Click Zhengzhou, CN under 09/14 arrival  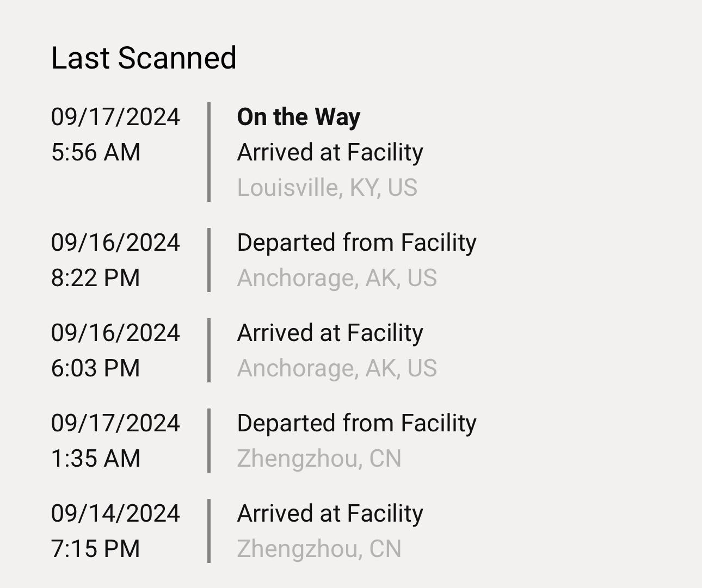pyautogui.click(x=319, y=549)
